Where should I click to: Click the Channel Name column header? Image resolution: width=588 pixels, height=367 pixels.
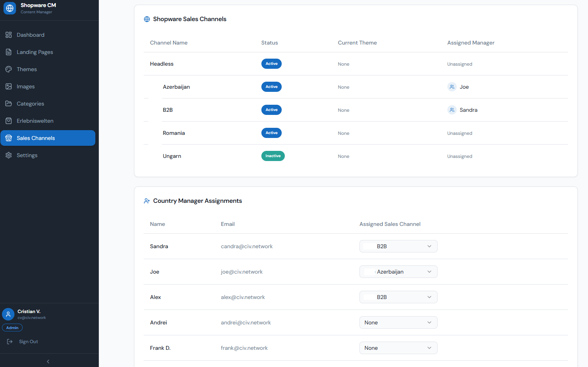tap(169, 43)
